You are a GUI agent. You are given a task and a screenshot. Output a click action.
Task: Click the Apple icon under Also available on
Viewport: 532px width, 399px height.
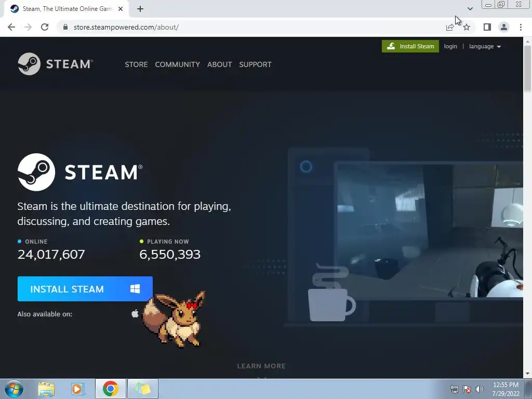[x=135, y=313]
